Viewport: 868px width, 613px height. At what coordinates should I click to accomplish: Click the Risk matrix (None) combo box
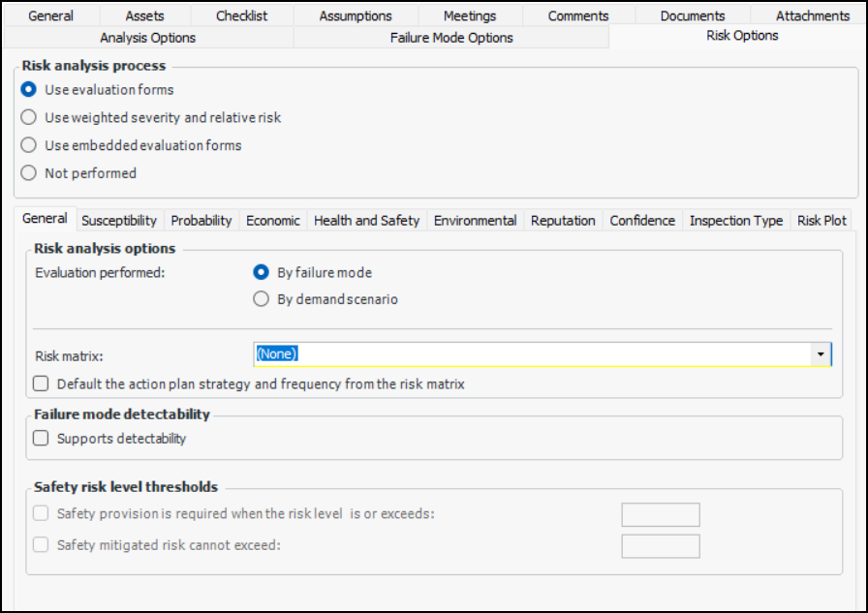tap(531, 354)
